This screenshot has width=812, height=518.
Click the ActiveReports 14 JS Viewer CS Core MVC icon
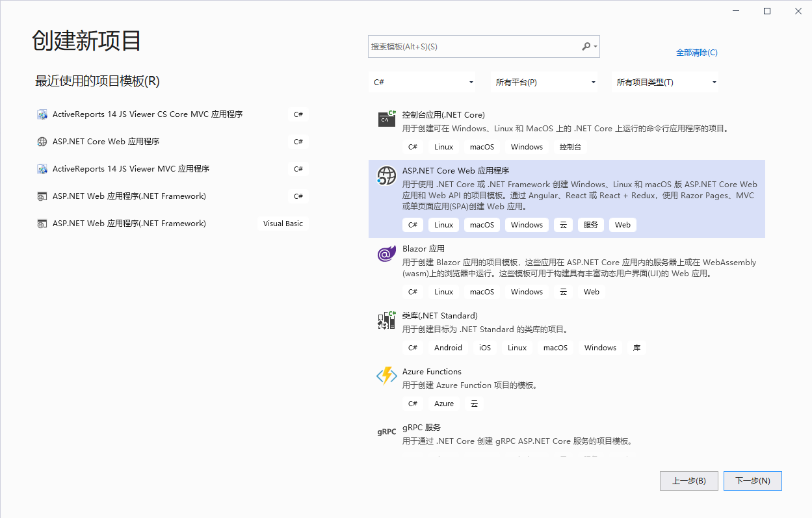[42, 114]
